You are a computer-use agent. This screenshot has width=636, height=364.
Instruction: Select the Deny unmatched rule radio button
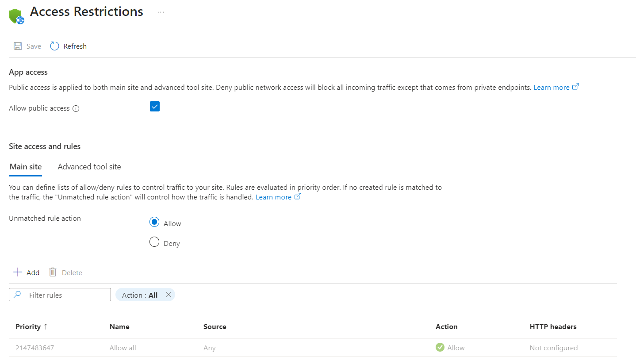click(154, 242)
